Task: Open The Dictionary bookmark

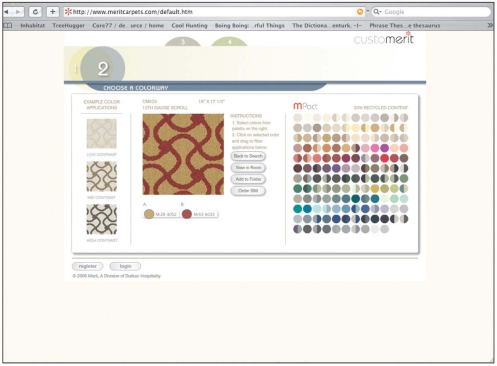Action: 327,26
